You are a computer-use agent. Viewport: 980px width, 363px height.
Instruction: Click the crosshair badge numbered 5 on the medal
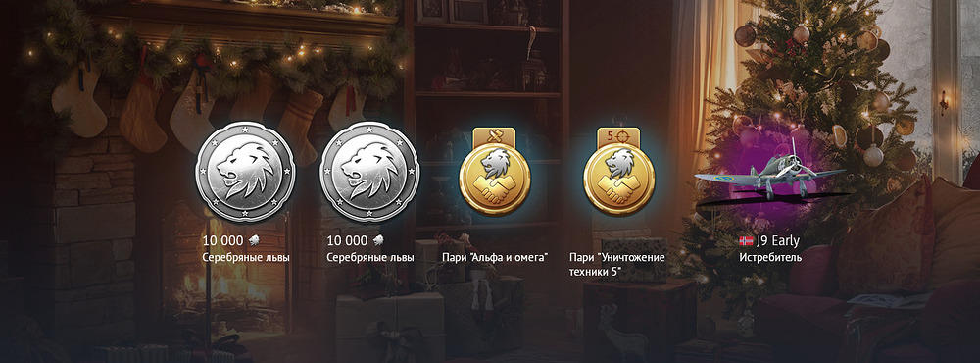pos(618,135)
